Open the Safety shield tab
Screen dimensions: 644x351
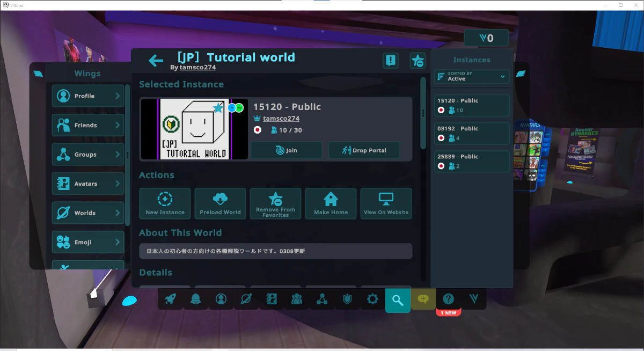click(347, 299)
